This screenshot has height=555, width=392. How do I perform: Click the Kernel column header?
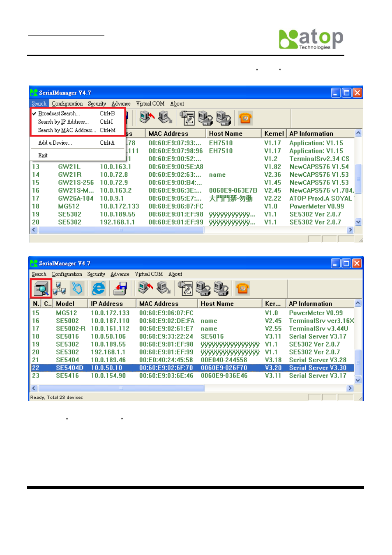[274, 133]
